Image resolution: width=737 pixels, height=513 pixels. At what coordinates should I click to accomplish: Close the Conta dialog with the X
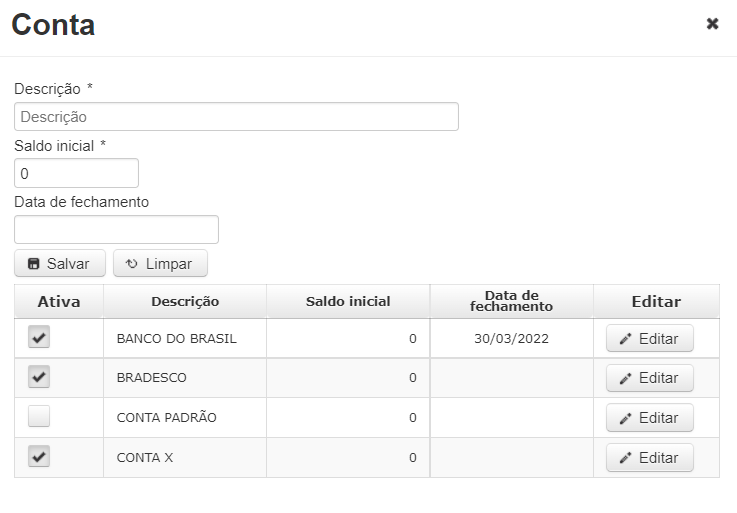[712, 24]
